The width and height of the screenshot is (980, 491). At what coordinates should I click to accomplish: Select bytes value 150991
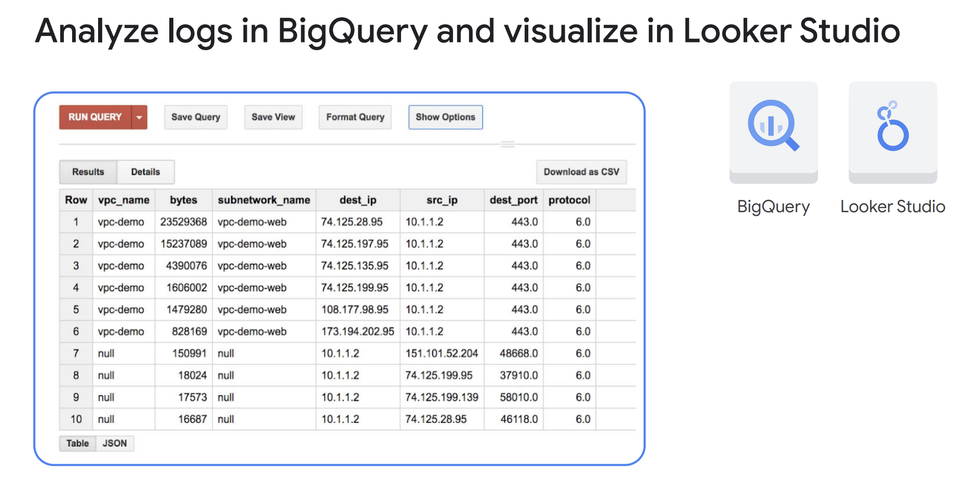tap(189, 354)
